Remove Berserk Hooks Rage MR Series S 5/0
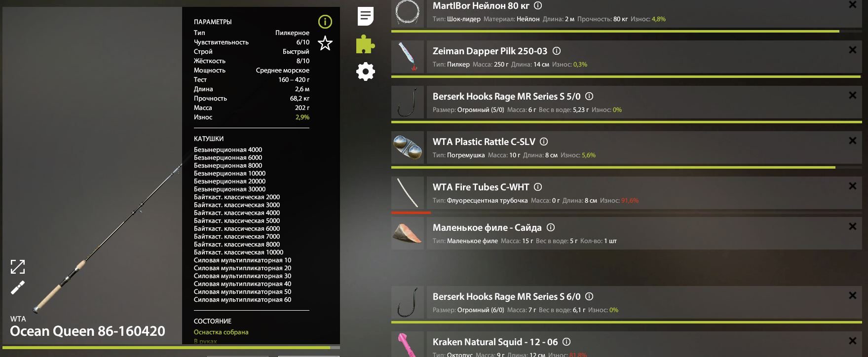Screen dimensions: 868x357 tap(852, 95)
